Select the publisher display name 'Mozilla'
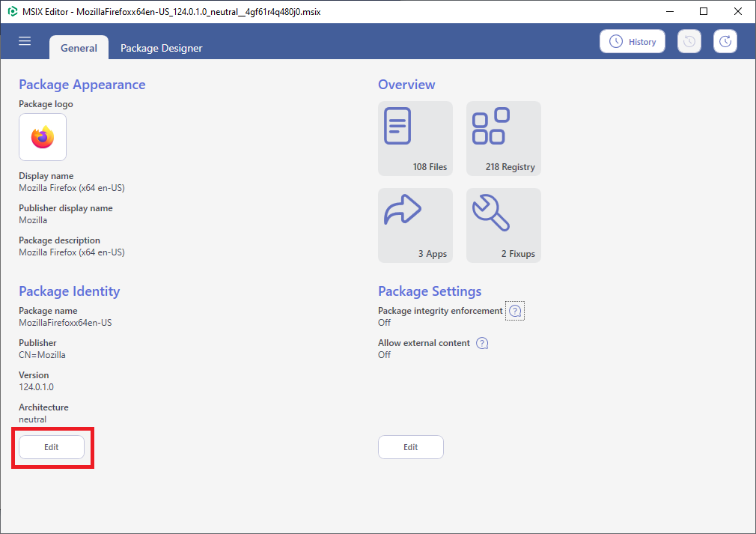Image resolution: width=756 pixels, height=534 pixels. tap(33, 220)
